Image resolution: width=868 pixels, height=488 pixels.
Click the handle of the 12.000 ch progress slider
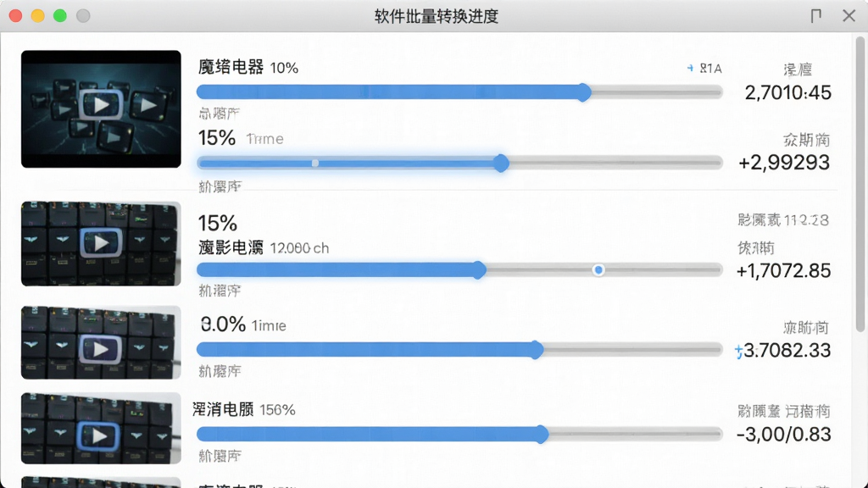coord(479,270)
